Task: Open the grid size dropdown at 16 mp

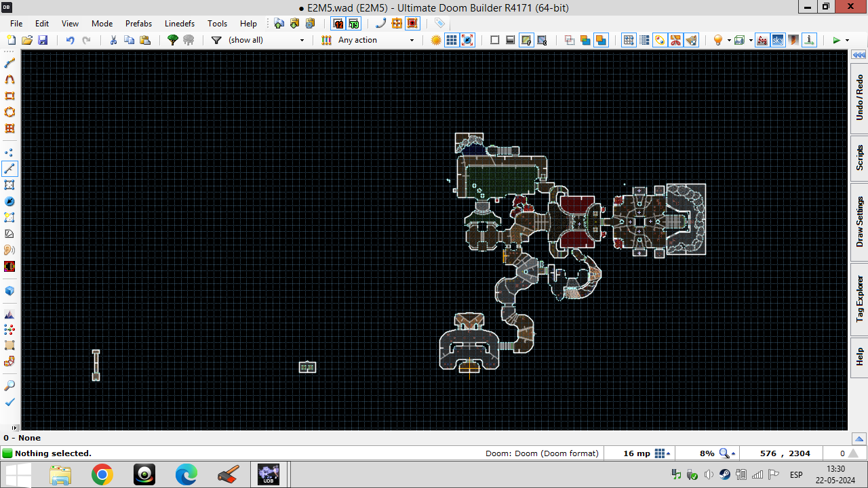Action: pyautogui.click(x=663, y=453)
